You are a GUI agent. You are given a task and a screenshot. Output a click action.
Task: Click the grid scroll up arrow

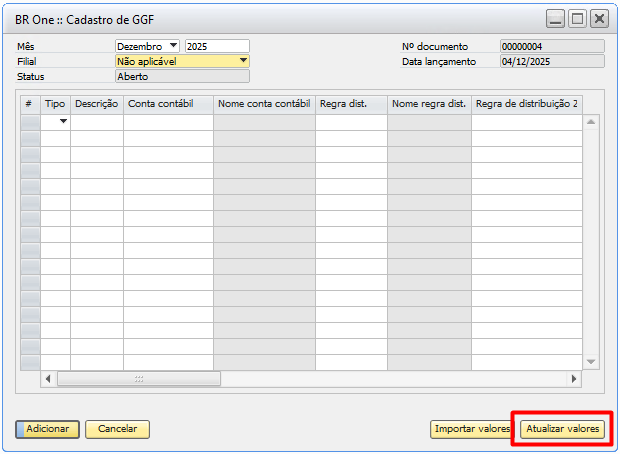pyautogui.click(x=590, y=122)
